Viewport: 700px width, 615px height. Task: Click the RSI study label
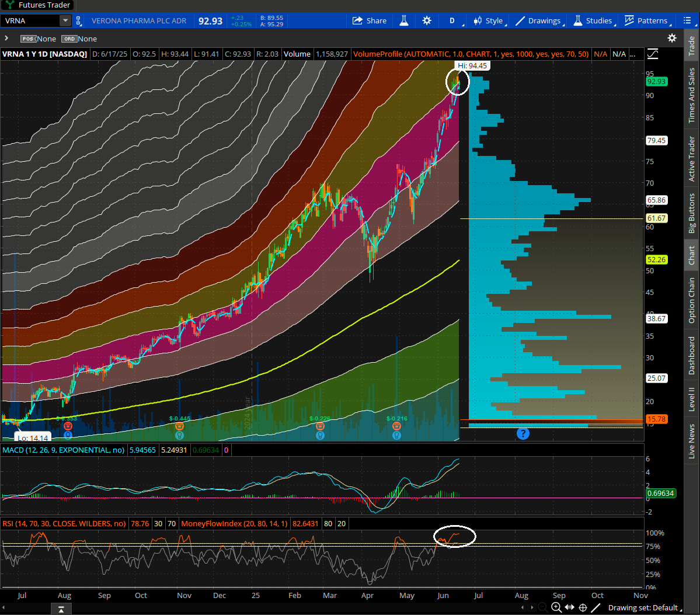coord(64,523)
